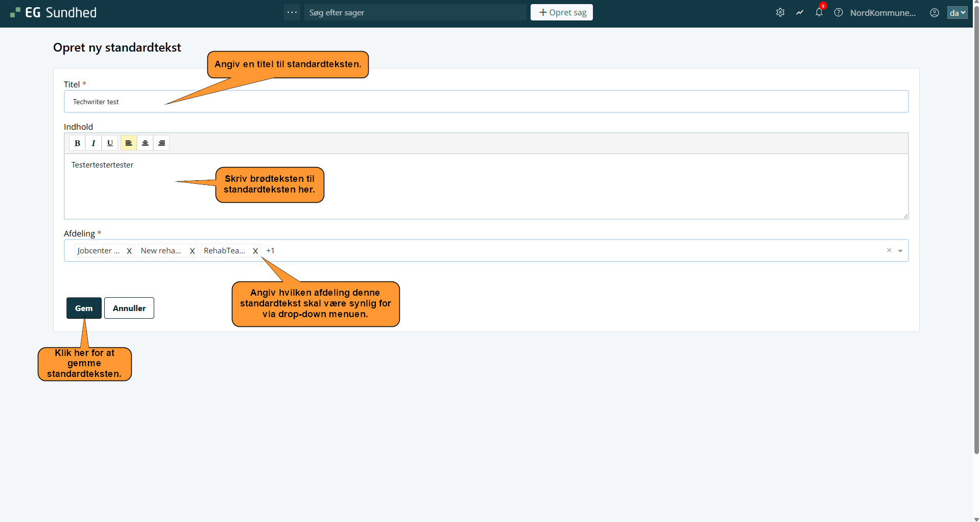Remove the Jobcenter department tag

point(129,251)
